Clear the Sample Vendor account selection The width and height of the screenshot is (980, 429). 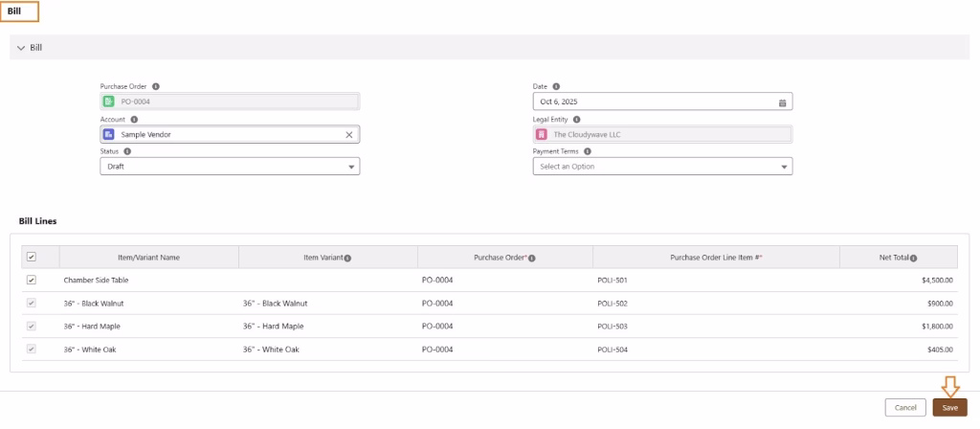point(349,135)
